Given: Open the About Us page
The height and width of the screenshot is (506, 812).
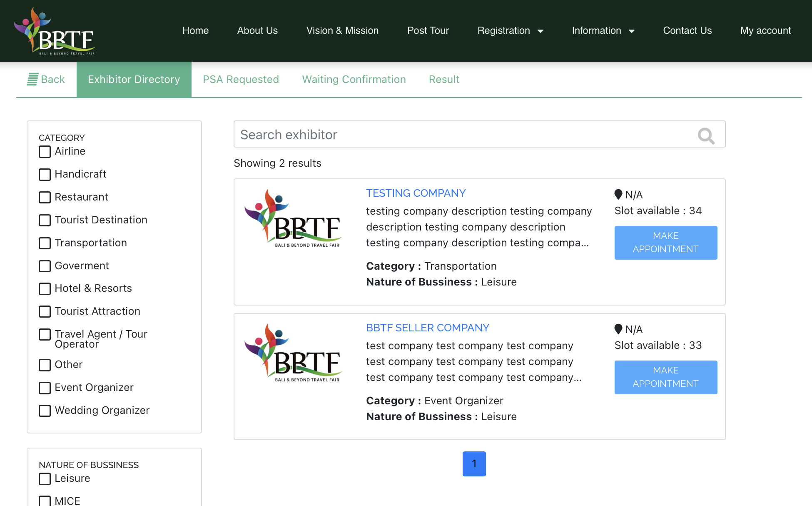Looking at the screenshot, I should (x=257, y=30).
